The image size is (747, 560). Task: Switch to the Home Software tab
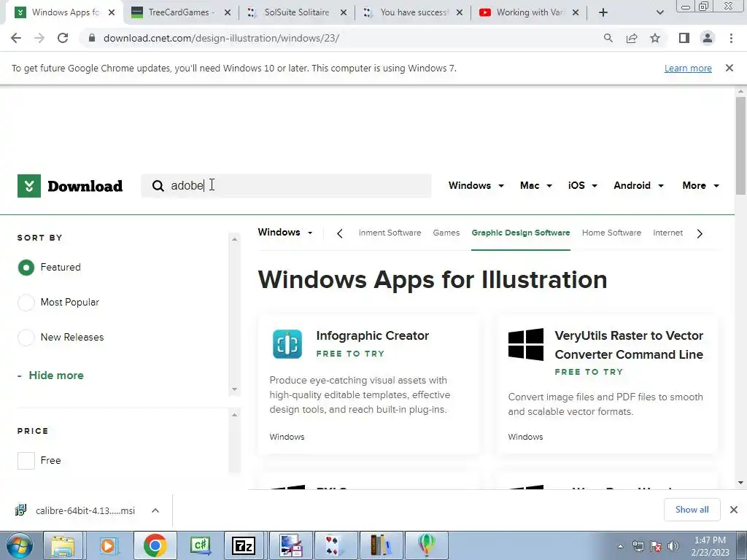[x=612, y=233]
